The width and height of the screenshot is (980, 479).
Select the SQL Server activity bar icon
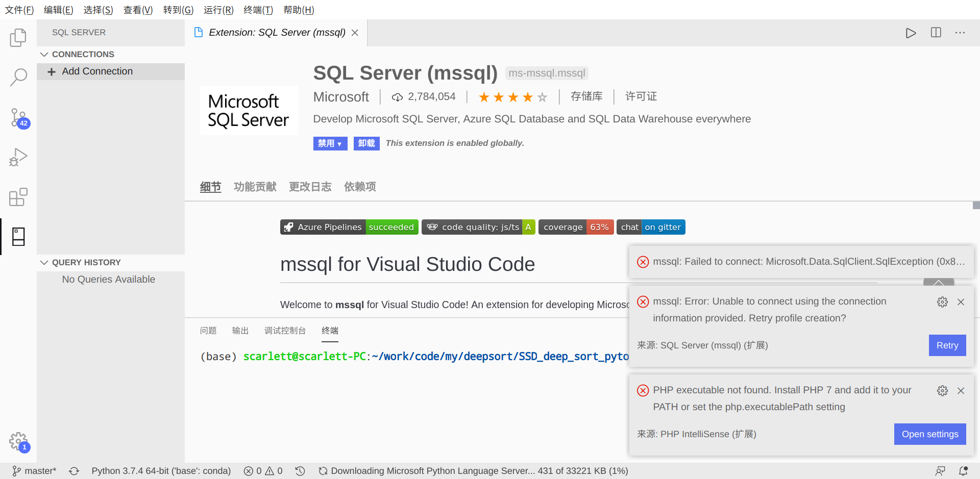point(18,236)
